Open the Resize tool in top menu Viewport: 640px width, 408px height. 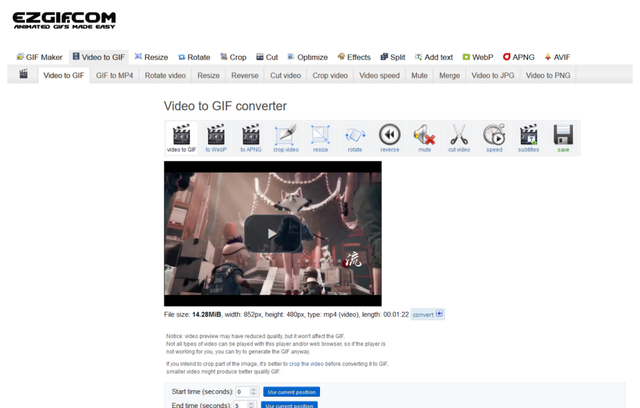tap(151, 57)
